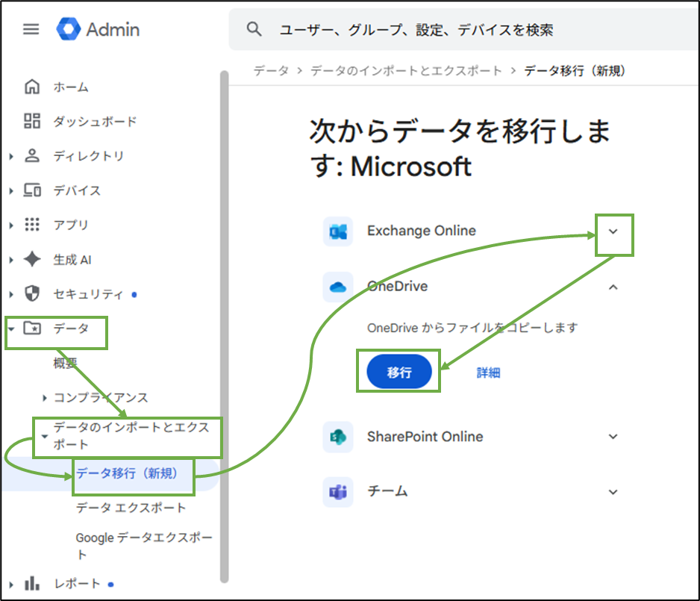This screenshot has width=700, height=601.
Task: Click the データ移行（新規）breadcrumb text
Action: [x=575, y=70]
